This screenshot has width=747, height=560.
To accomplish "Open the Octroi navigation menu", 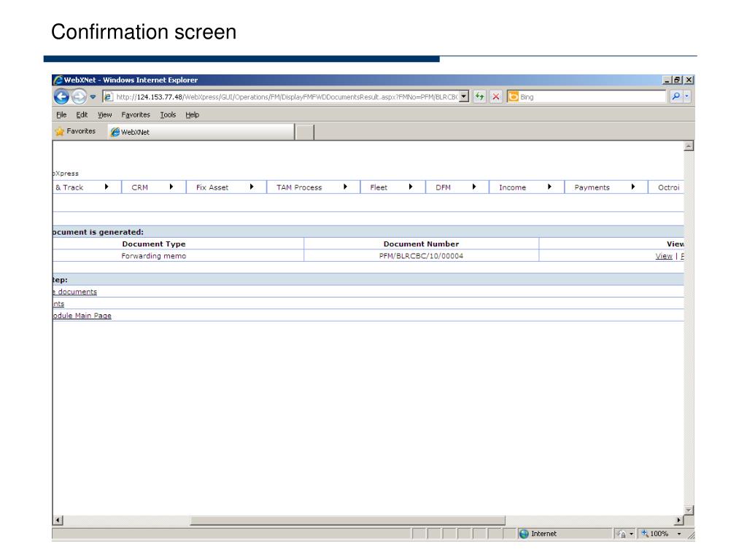I will 668,187.
